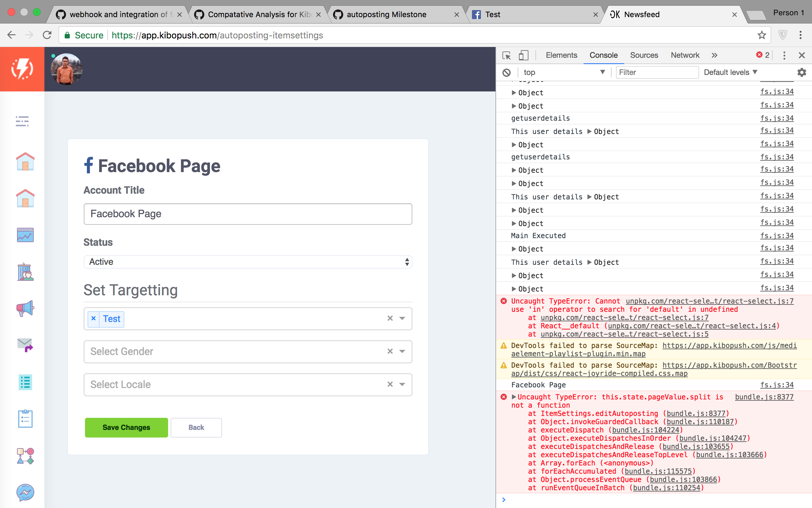Switch to the Elements tab
812x508 pixels.
[561, 55]
